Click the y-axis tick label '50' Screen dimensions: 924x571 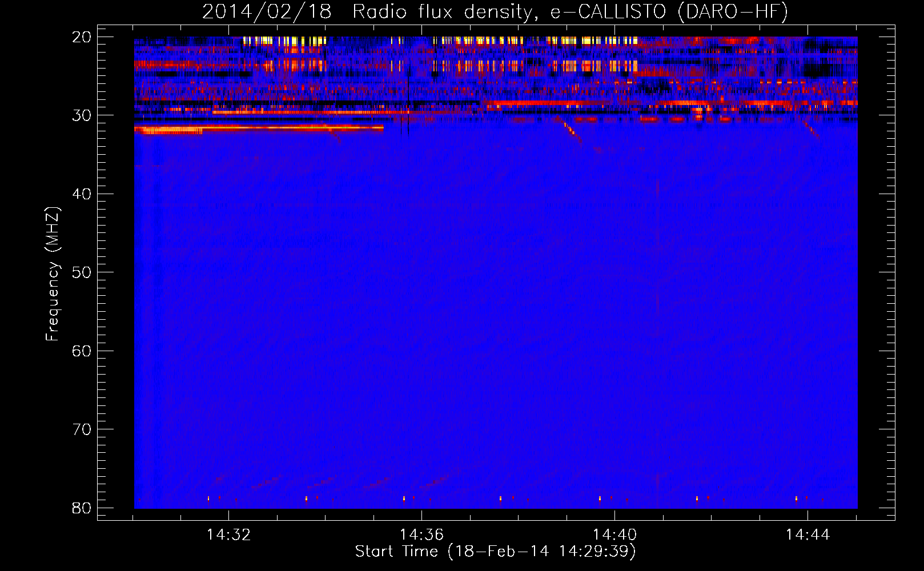coord(82,272)
